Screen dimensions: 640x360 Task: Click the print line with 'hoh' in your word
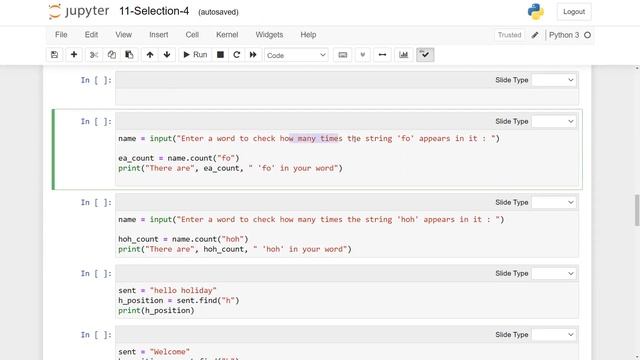(235, 249)
